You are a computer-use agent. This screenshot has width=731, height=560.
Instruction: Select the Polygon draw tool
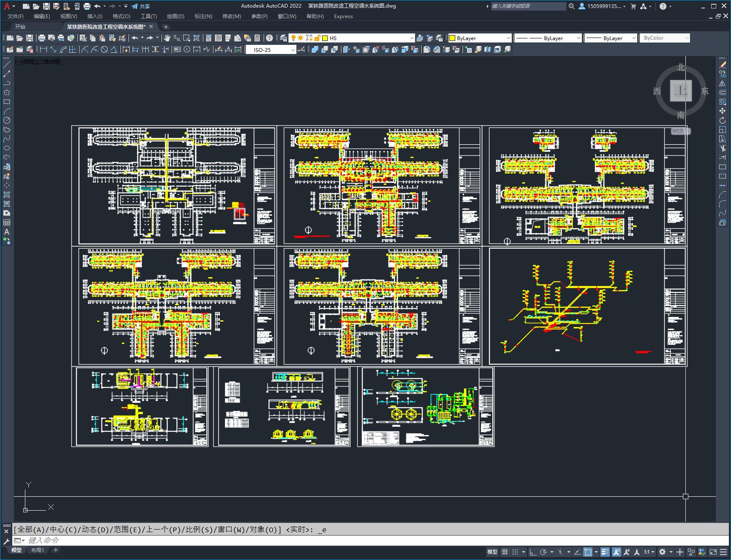(x=7, y=92)
